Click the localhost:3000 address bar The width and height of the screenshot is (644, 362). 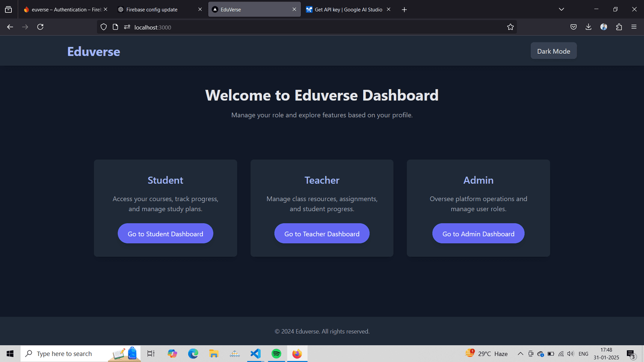tap(307, 27)
